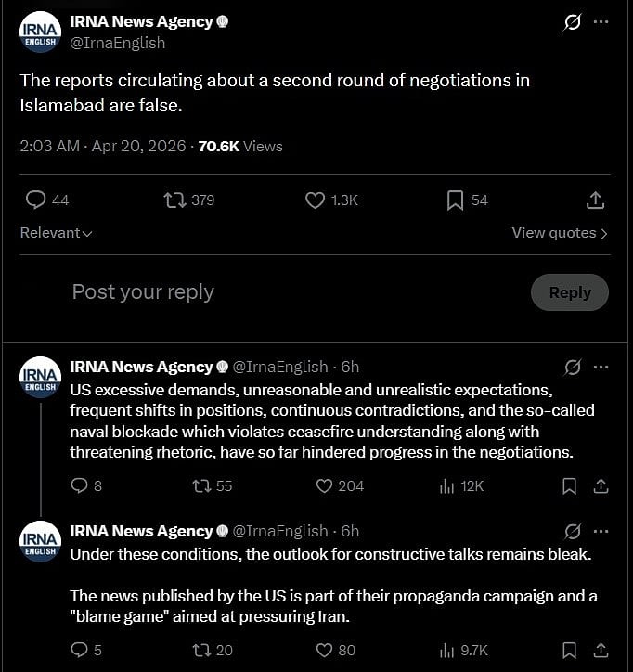This screenshot has height=672, width=633.
Task: Click the Post your reply field
Action: click(278, 291)
